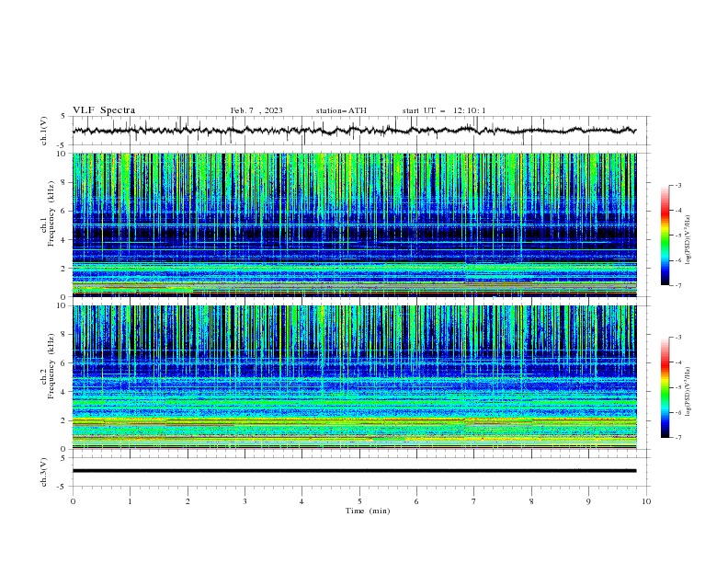Click the time axis tick label "7"
This screenshot has width=728, height=563.
tap(474, 501)
